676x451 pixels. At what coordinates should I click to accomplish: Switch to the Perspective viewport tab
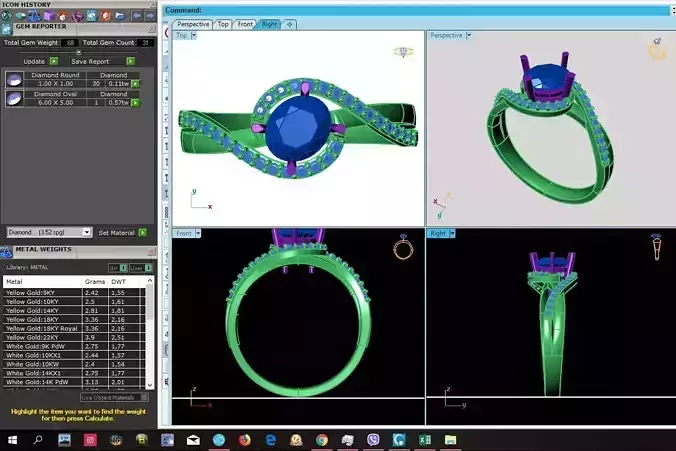(193, 24)
